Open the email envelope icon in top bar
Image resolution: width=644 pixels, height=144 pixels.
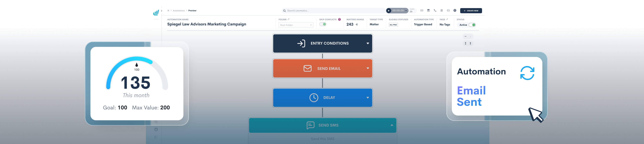(422, 11)
